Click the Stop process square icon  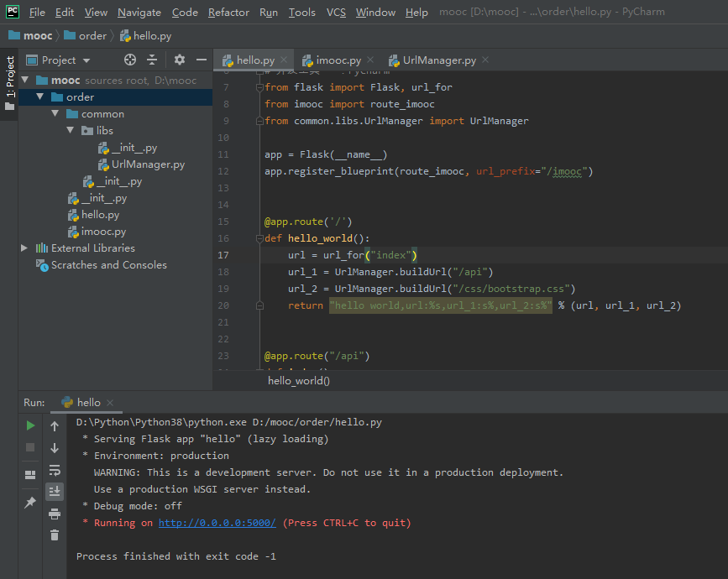[x=30, y=448]
